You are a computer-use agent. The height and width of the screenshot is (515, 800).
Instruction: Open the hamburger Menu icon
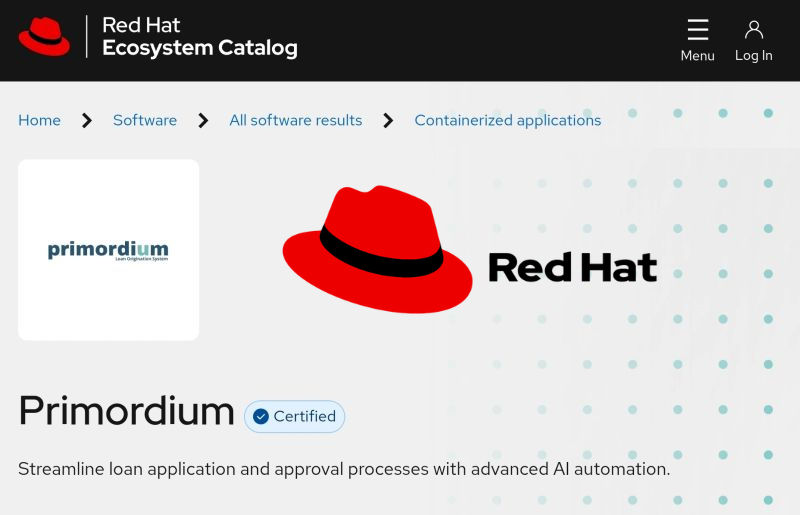pos(697,30)
